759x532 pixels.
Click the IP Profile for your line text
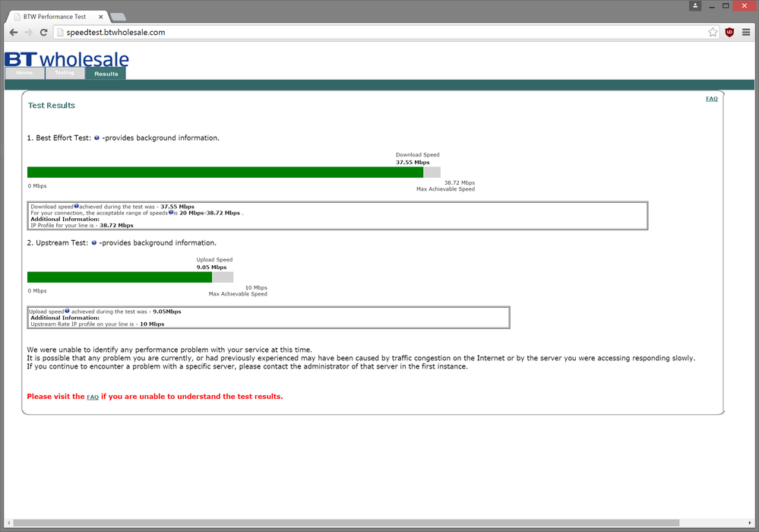[x=82, y=226]
